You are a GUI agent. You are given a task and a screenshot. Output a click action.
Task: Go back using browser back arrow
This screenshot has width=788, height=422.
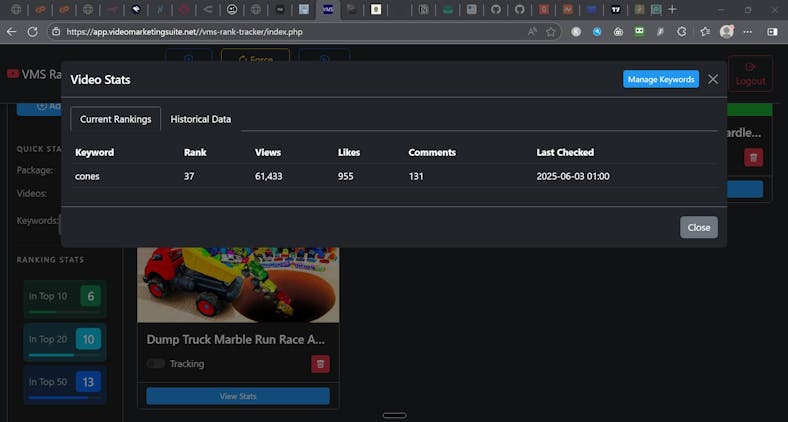click(11, 32)
